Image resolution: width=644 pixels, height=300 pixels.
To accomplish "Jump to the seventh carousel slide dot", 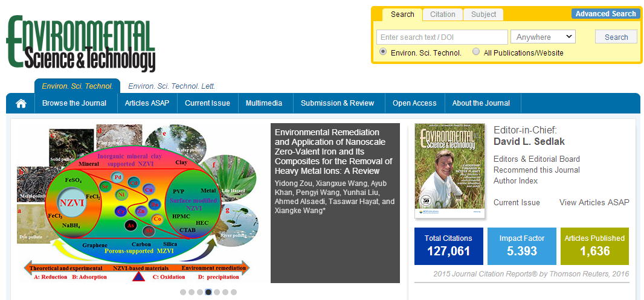I will click(x=234, y=292).
